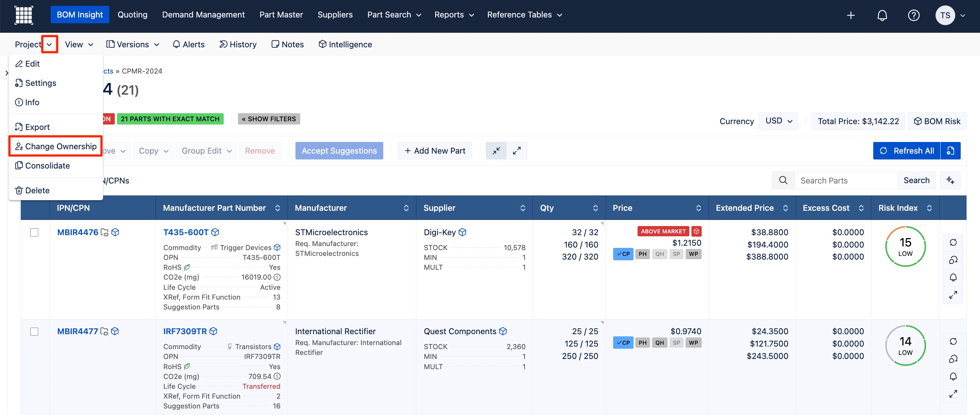Toggle the WP price tag in MBIR4477 row
980x415 pixels.
coord(694,343)
